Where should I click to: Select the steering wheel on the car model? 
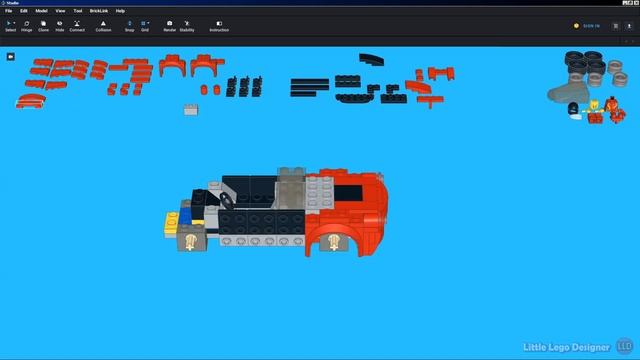[227, 200]
